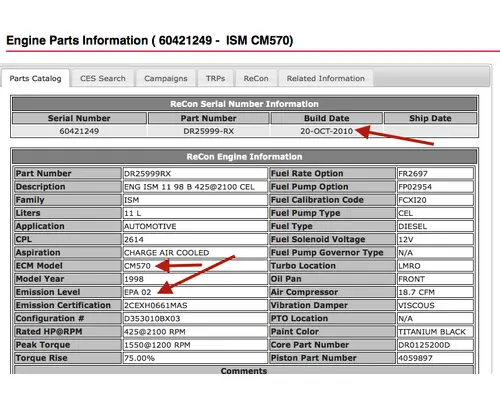Select Fuel Solenoid Voltage value 12V
Image resolution: width=500 pixels, height=400 pixels.
(435, 239)
